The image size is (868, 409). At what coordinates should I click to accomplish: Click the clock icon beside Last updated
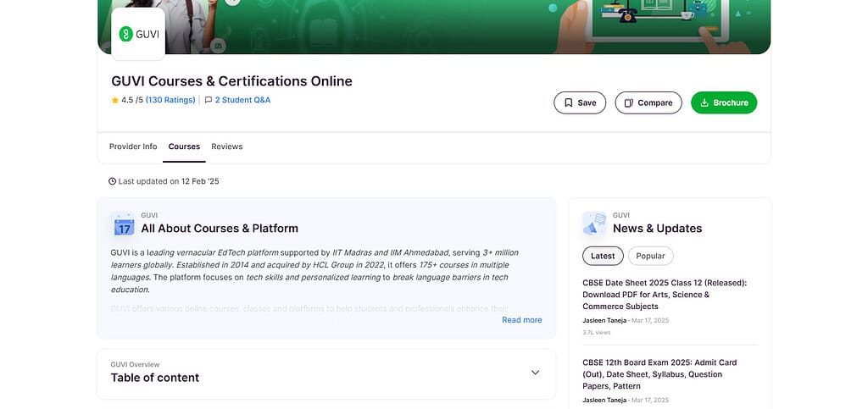coord(113,181)
